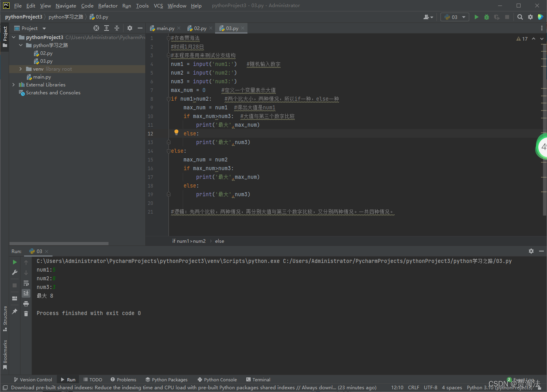The width and height of the screenshot is (547, 392).
Task: Fold the if block at line 8
Action: (x=169, y=99)
